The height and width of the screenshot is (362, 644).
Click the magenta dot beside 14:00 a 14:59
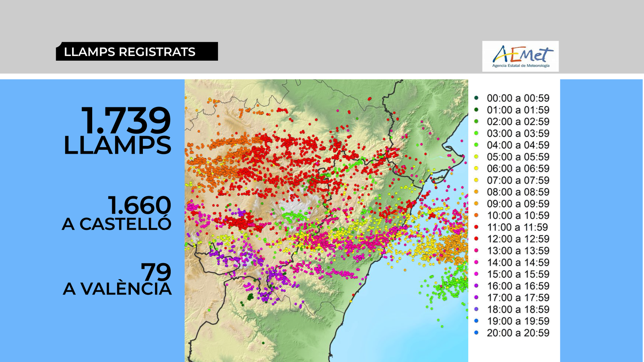(x=476, y=262)
